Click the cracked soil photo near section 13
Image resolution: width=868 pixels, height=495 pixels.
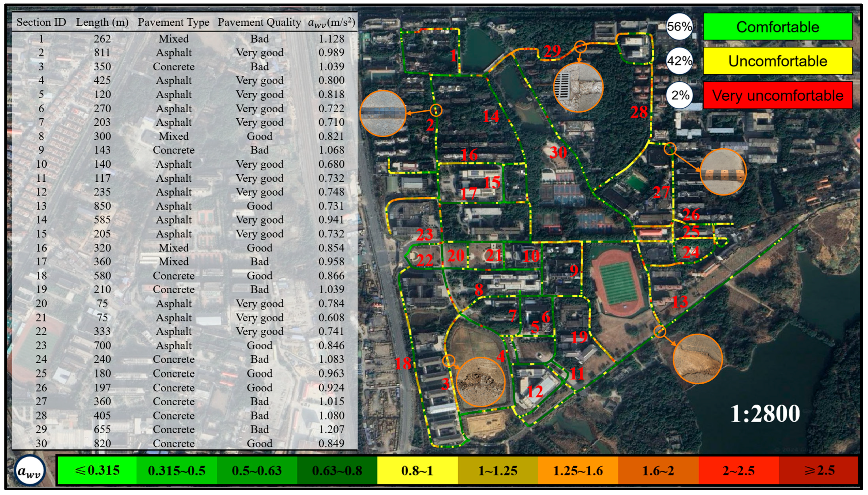697,359
